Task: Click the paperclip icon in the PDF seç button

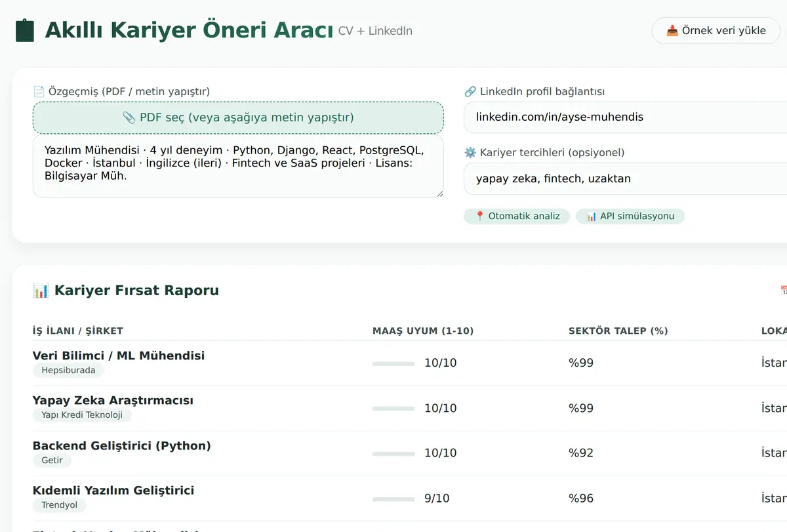Action: 129,117
